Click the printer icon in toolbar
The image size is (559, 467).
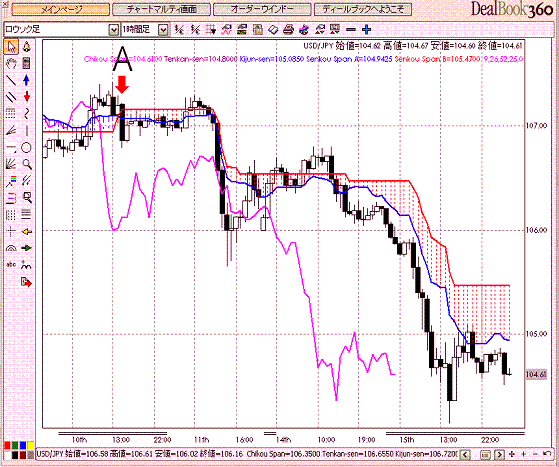pos(288,30)
